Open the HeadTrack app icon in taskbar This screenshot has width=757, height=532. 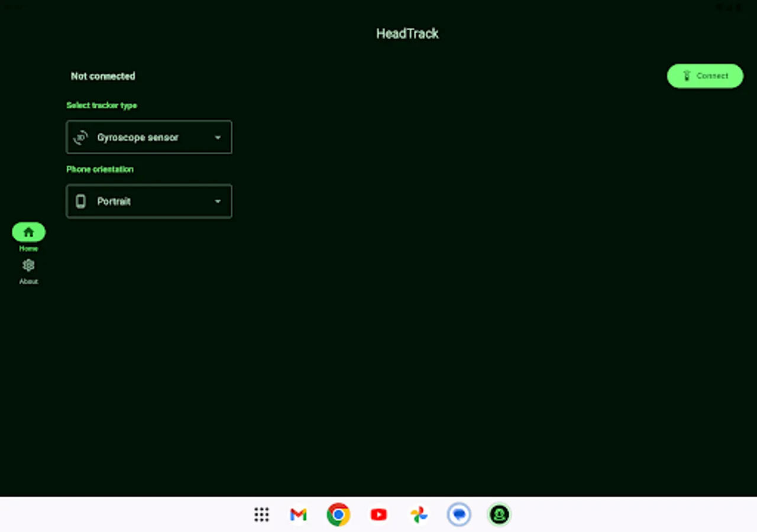(x=499, y=514)
